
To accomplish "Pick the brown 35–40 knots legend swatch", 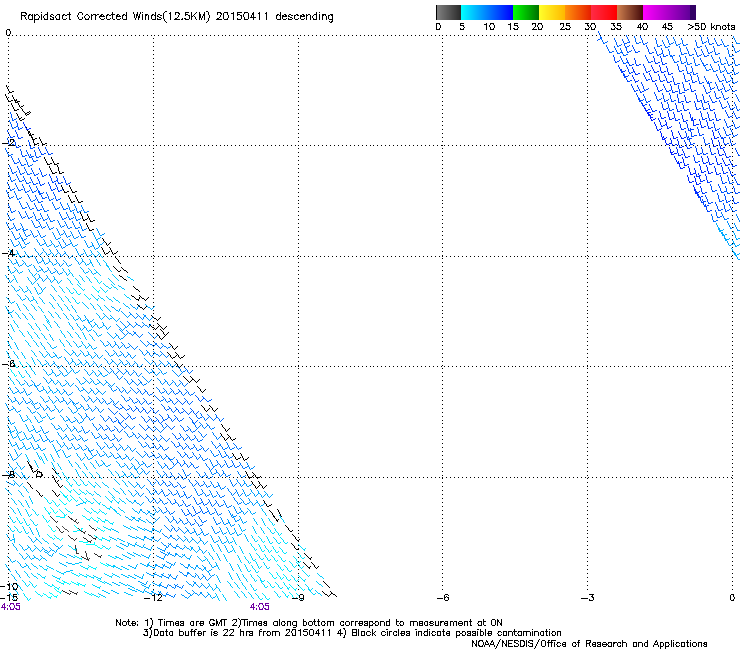I will 630,12.
